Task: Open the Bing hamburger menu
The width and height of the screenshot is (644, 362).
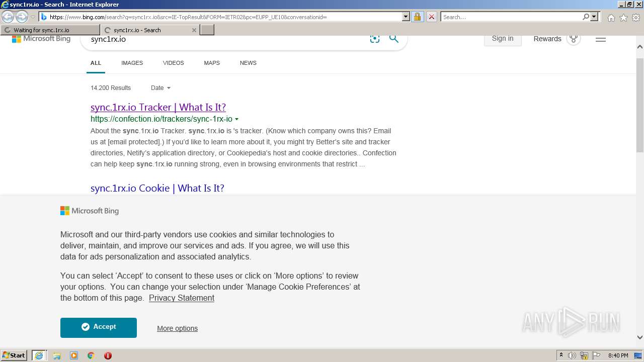Action: point(601,39)
